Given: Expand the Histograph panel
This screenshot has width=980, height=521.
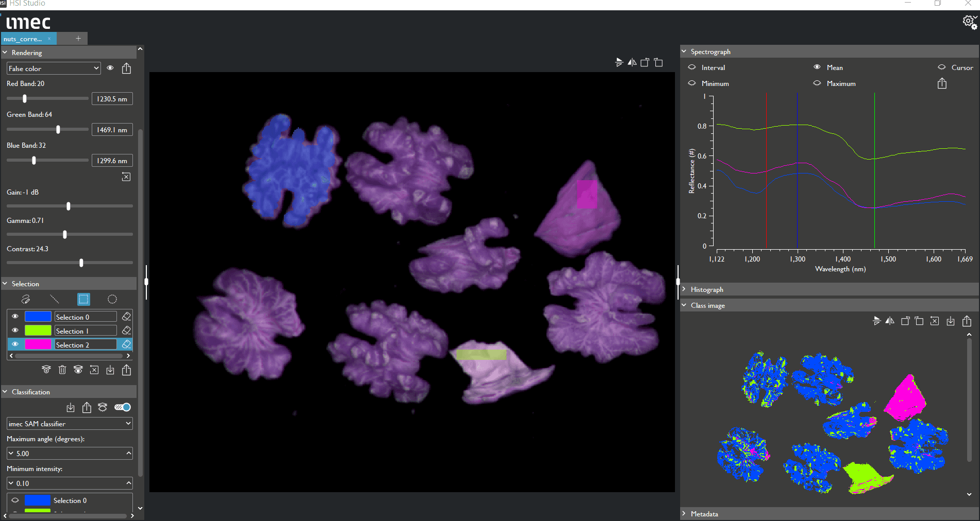Looking at the screenshot, I should (706, 290).
